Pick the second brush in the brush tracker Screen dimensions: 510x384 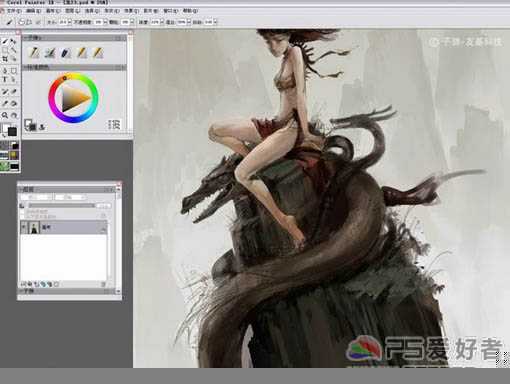50,53
